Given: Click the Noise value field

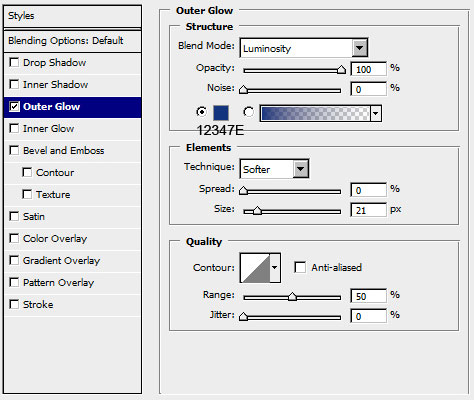Looking at the screenshot, I should [x=368, y=89].
